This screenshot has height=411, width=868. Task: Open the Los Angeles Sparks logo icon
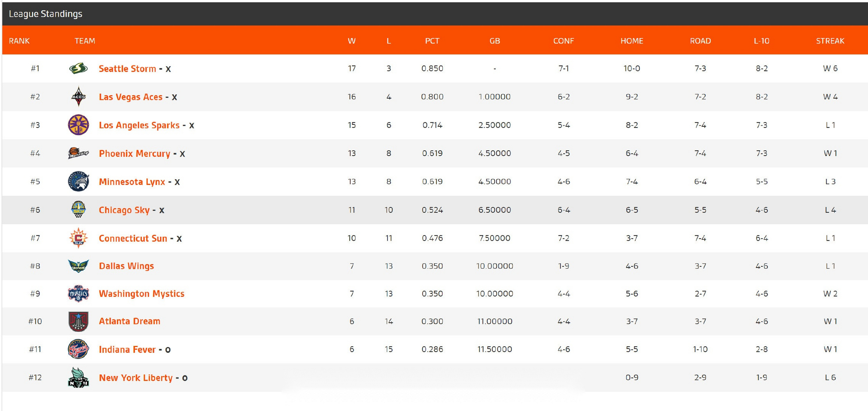pos(78,125)
